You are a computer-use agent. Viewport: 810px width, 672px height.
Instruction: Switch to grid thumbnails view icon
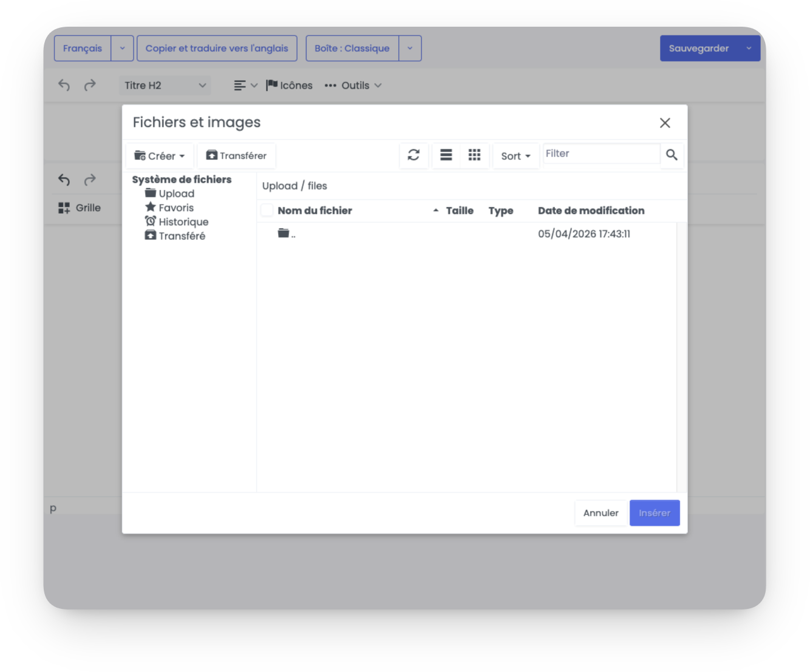click(x=474, y=155)
